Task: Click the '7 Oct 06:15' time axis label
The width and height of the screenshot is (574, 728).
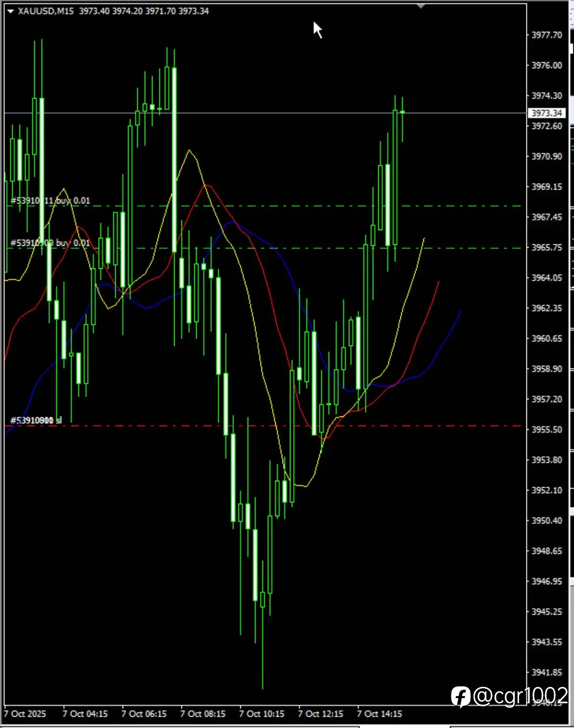Action: coord(144,714)
